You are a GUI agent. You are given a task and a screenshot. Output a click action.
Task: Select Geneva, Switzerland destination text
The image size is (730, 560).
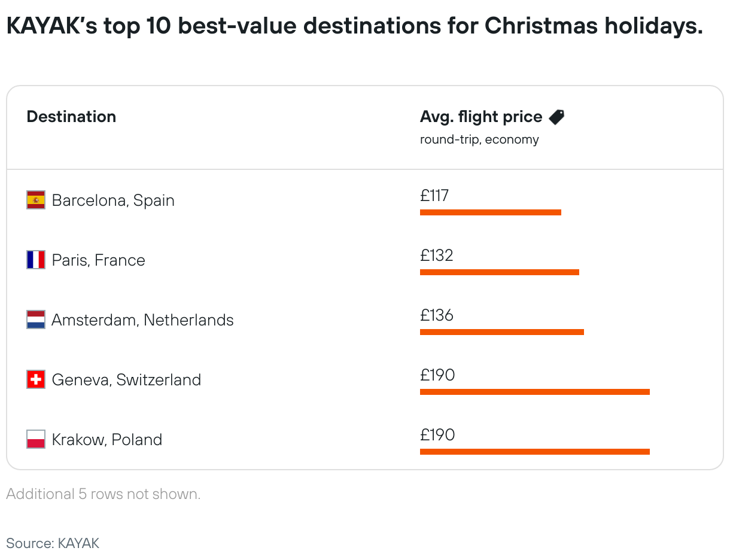pyautogui.click(x=126, y=379)
